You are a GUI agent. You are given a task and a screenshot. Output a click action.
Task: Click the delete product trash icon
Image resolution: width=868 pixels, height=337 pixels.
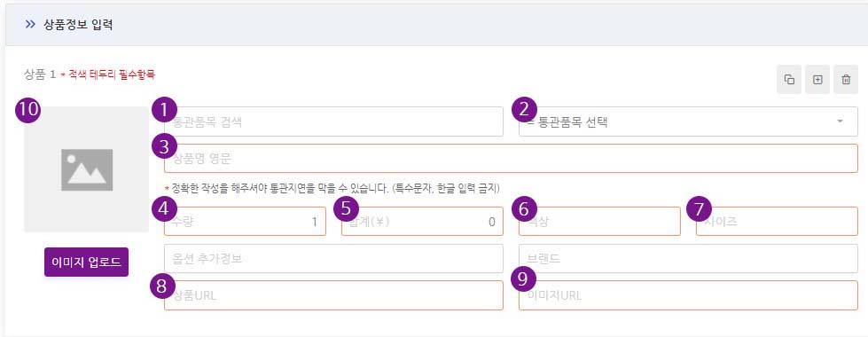coord(846,80)
